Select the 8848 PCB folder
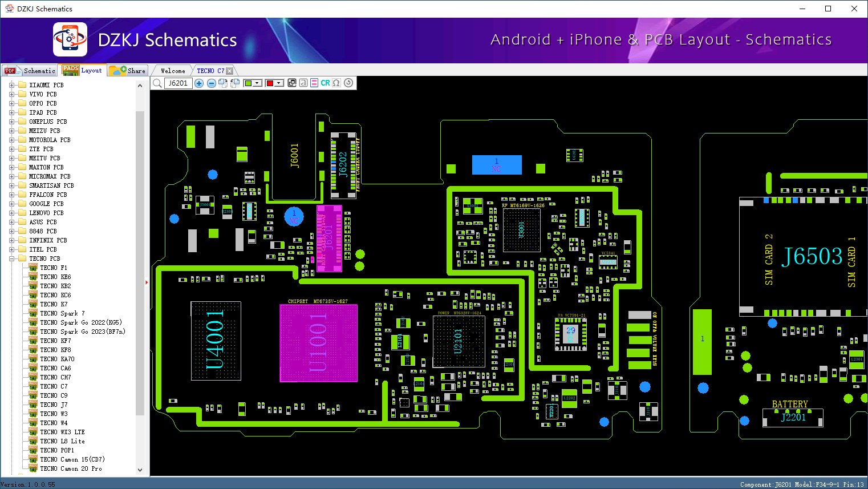The image size is (868, 489). 43,231
